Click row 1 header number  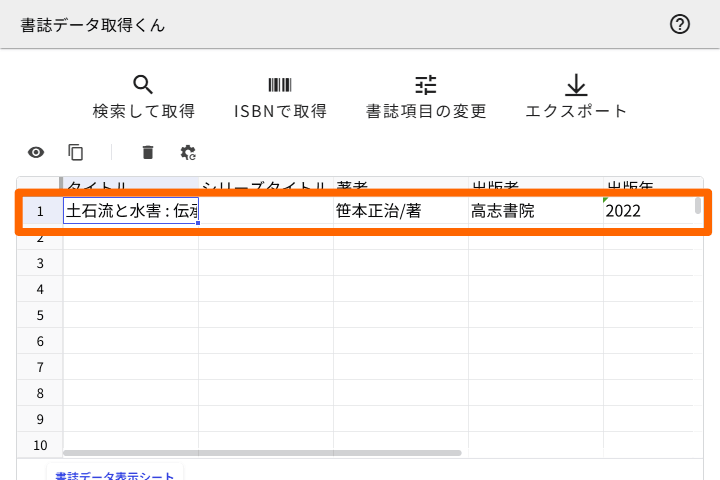40,211
